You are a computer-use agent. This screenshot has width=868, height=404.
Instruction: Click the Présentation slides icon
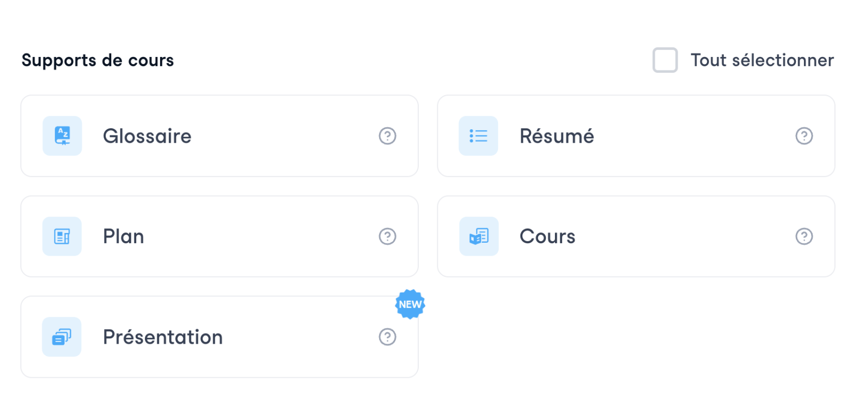[x=62, y=337]
